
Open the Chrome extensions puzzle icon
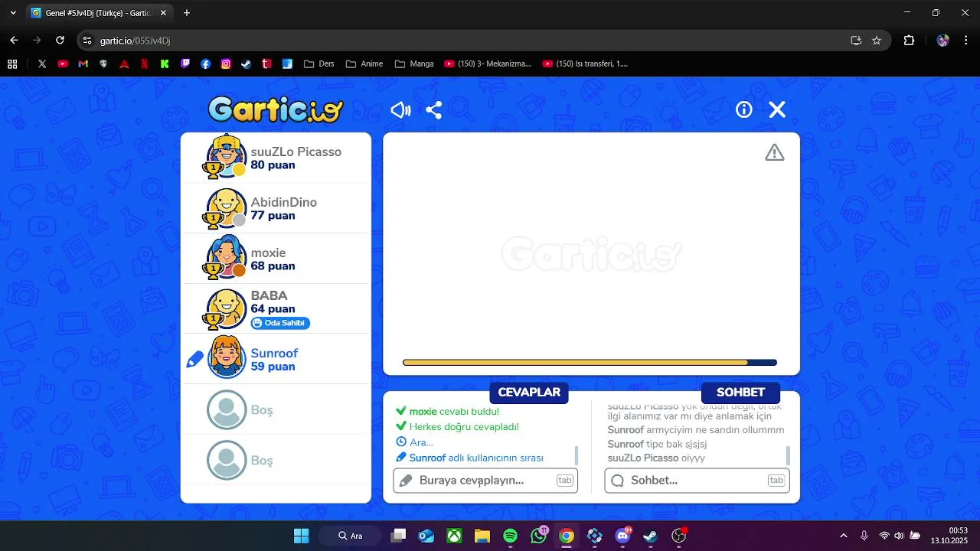tap(909, 41)
